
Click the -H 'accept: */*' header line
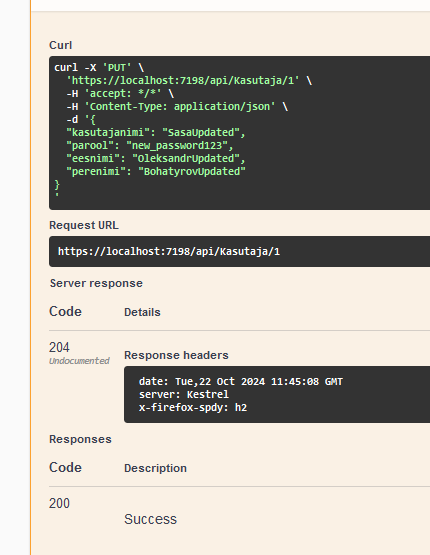point(120,93)
